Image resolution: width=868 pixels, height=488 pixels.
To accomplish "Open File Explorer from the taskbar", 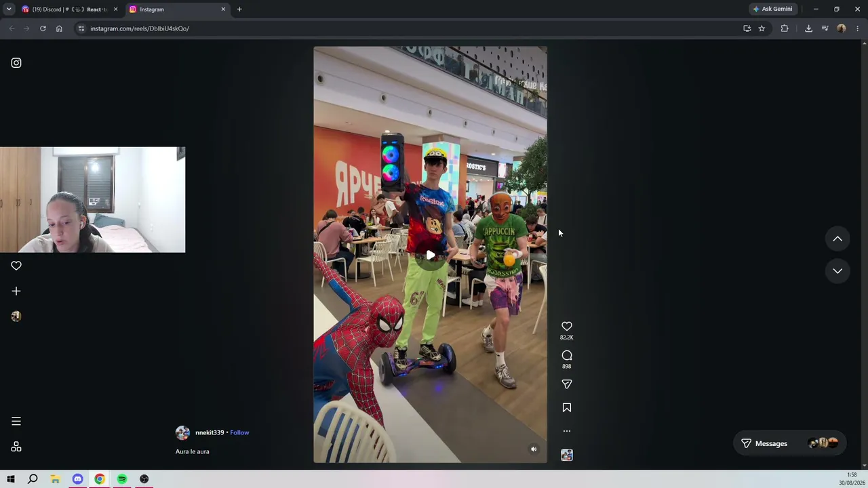I will (x=55, y=479).
